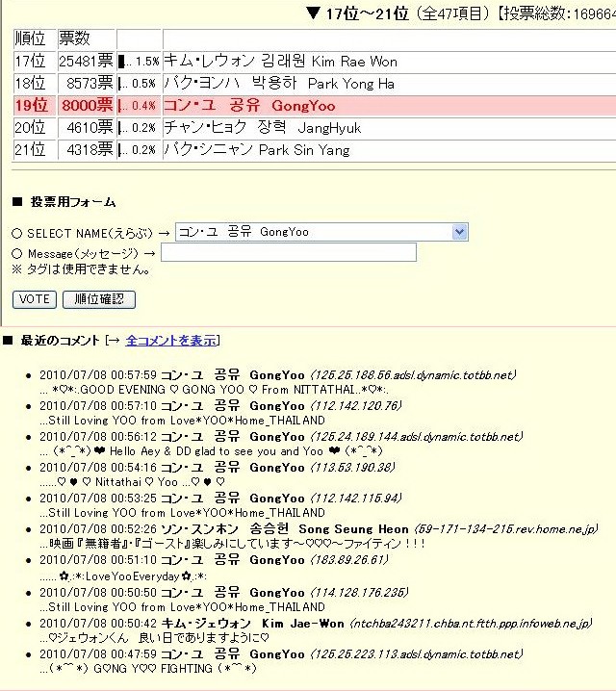Click the 投票用フォーム section heading
This screenshot has width=616, height=691.
coord(73,202)
